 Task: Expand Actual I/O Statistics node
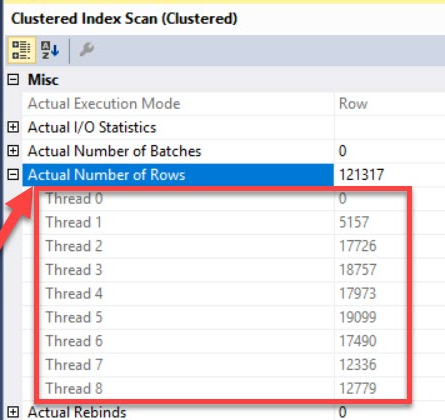pyautogui.click(x=13, y=127)
